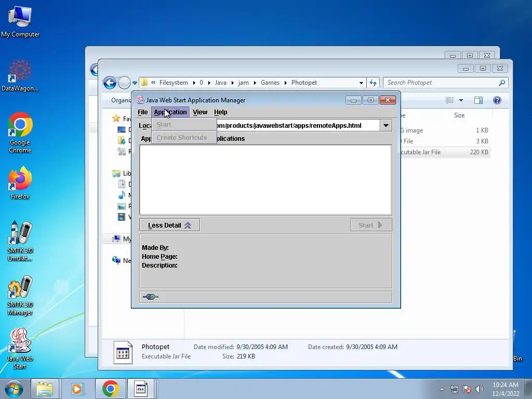Open SMTK 3.0 Emulator desktop shortcut
The image size is (532, 399).
pyautogui.click(x=20, y=241)
